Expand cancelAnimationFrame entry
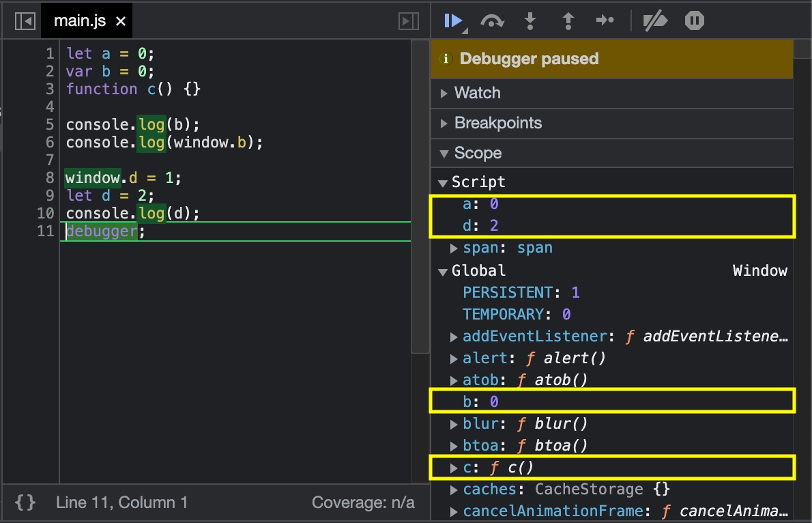This screenshot has width=812, height=523. (x=454, y=511)
